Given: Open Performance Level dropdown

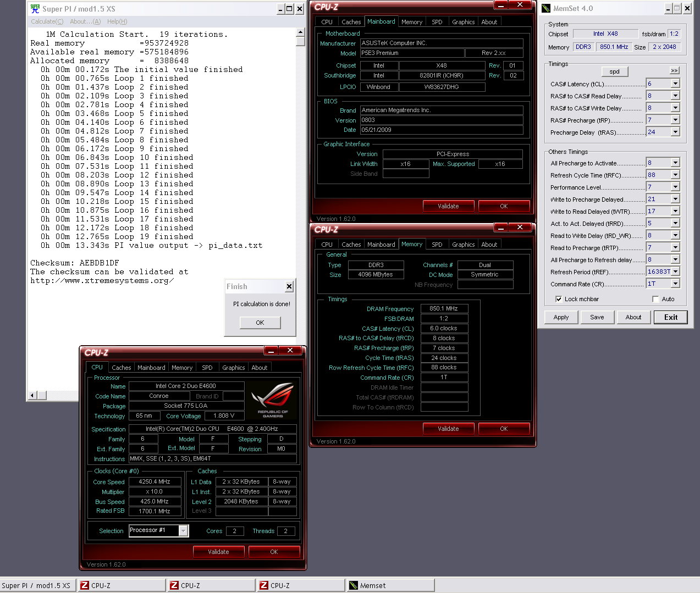Looking at the screenshot, I should [675, 187].
